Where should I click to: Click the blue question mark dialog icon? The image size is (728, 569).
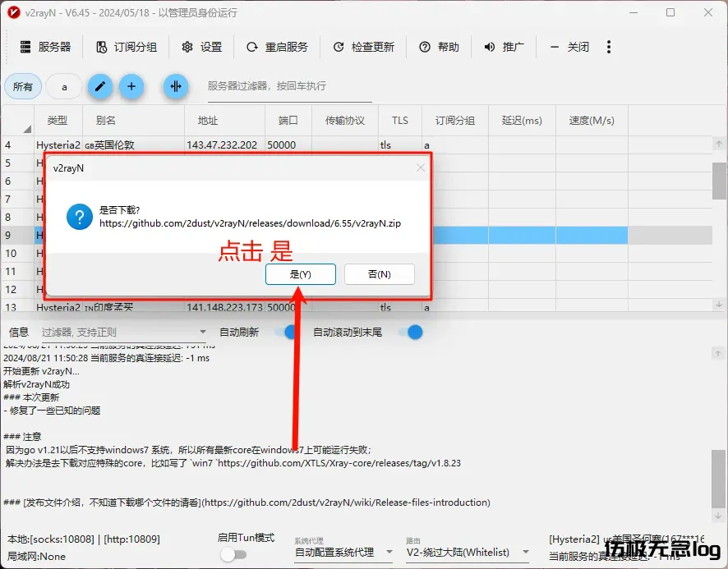(x=80, y=217)
